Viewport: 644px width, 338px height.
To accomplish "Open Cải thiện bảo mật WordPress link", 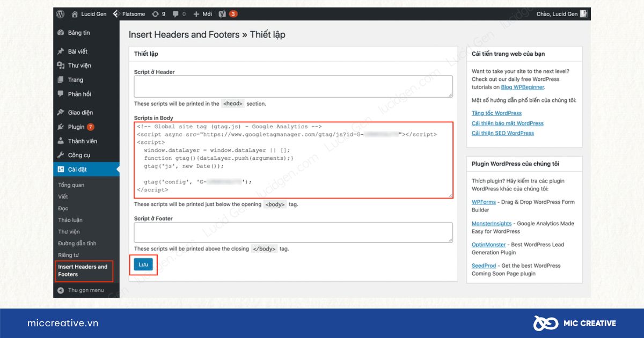I will tap(508, 123).
